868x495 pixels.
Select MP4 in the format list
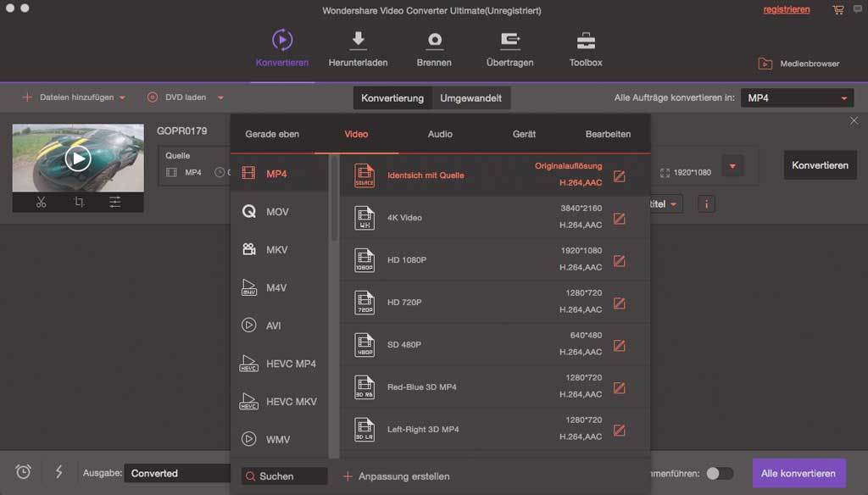280,174
